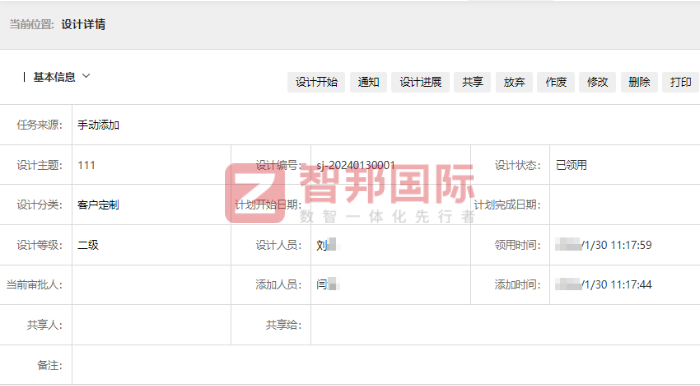Select 添加时间 value ending 11:17:44

click(x=603, y=284)
